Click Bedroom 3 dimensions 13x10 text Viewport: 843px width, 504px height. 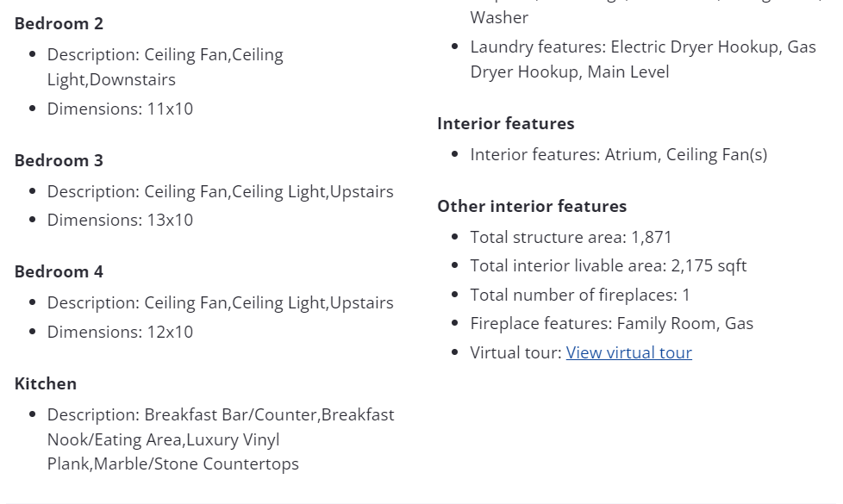pyautogui.click(x=120, y=220)
